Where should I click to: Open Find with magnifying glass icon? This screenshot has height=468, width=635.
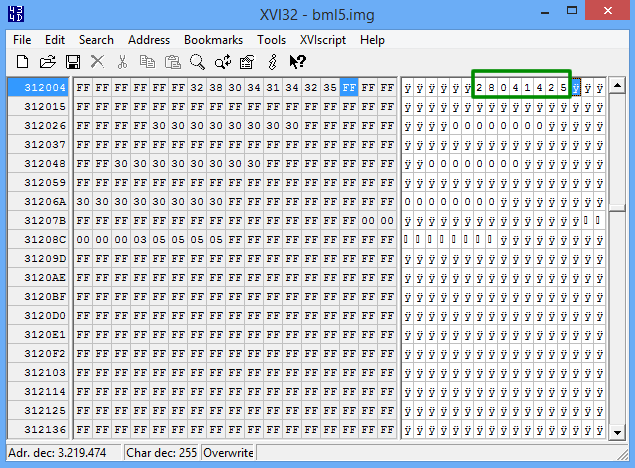pyautogui.click(x=197, y=62)
